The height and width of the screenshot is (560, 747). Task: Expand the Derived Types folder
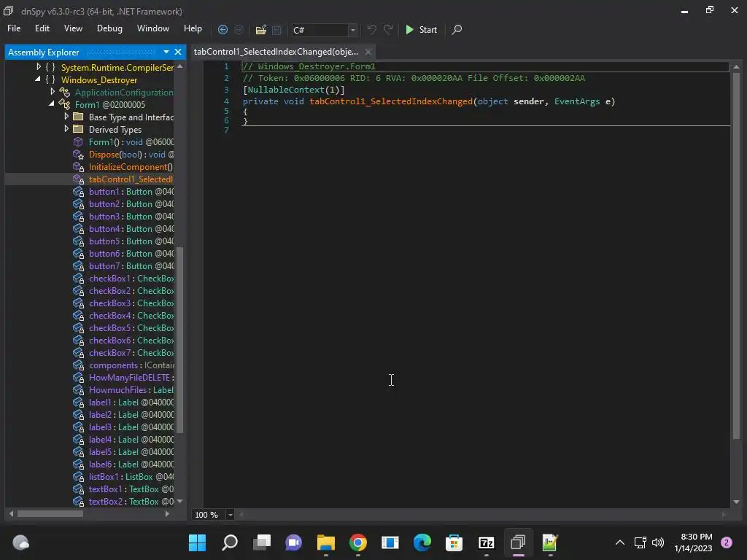point(66,128)
